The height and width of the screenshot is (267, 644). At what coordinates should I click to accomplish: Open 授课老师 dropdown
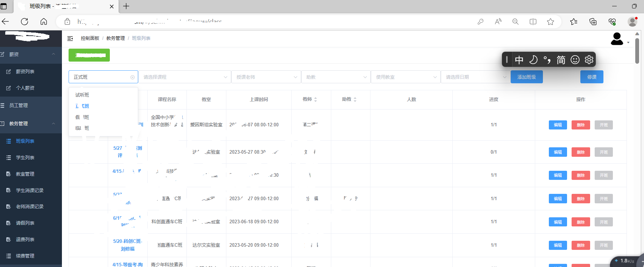pyautogui.click(x=266, y=77)
